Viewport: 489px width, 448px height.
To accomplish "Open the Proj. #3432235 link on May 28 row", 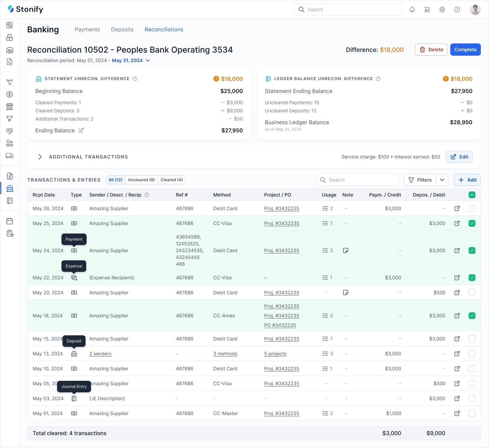I will (x=282, y=208).
